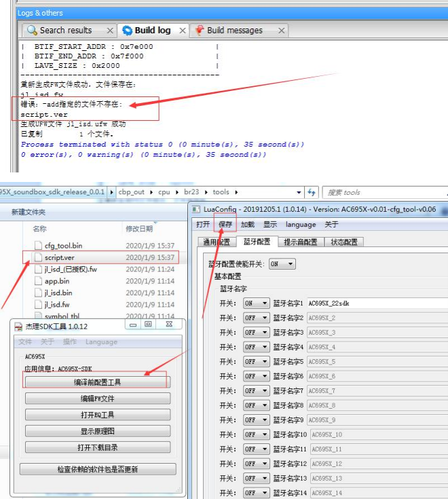Image resolution: width=448 pixels, height=499 pixels.
Task: Switch to the 状态配置 tab
Action: pos(344,242)
